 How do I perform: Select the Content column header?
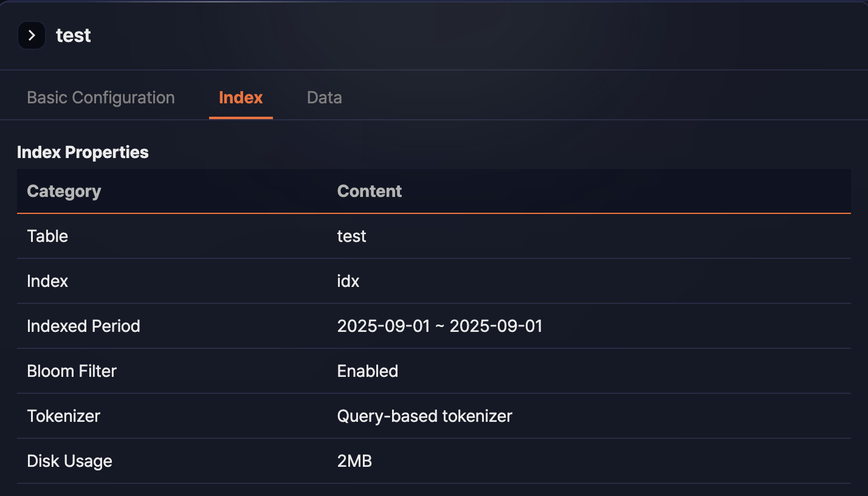click(x=369, y=191)
